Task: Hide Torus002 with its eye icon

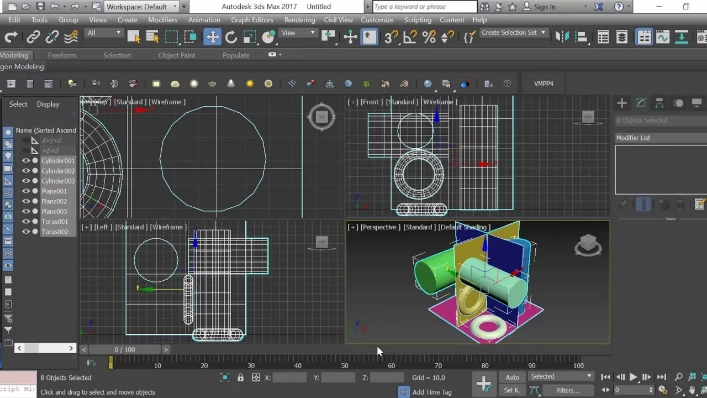Action: click(x=26, y=231)
